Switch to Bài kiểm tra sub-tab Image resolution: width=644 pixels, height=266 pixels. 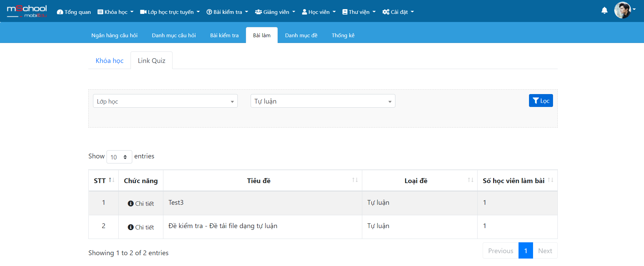click(x=224, y=35)
